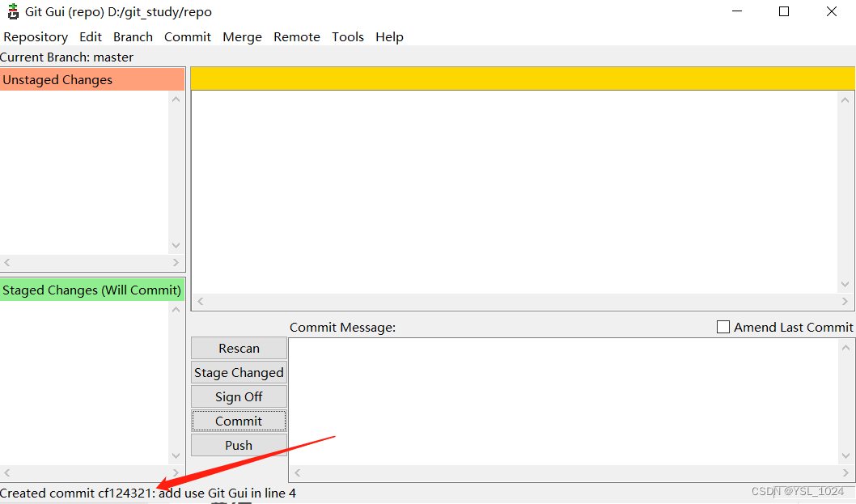The width and height of the screenshot is (856, 504).
Task: Click down arrow of Commit Message vertical scrollbar
Action: (845, 456)
